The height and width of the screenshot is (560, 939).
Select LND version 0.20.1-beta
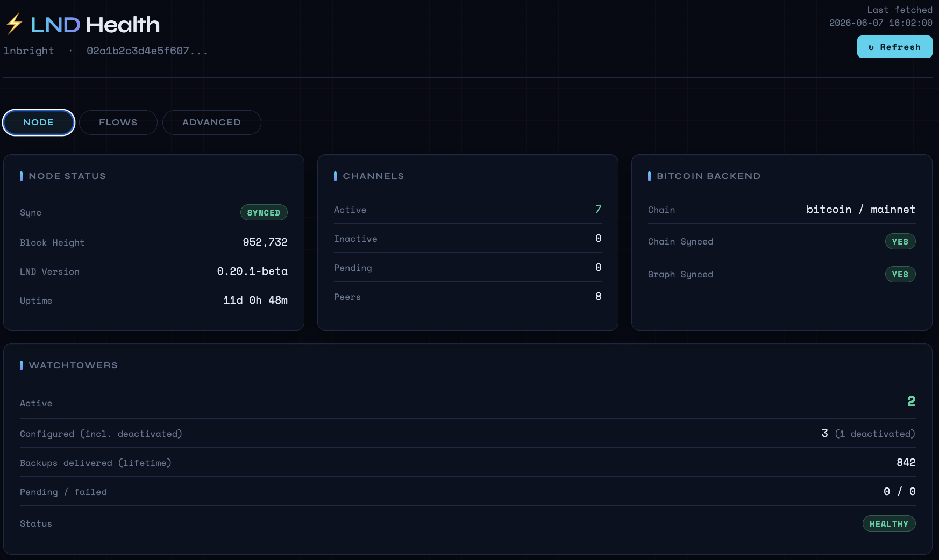(252, 271)
